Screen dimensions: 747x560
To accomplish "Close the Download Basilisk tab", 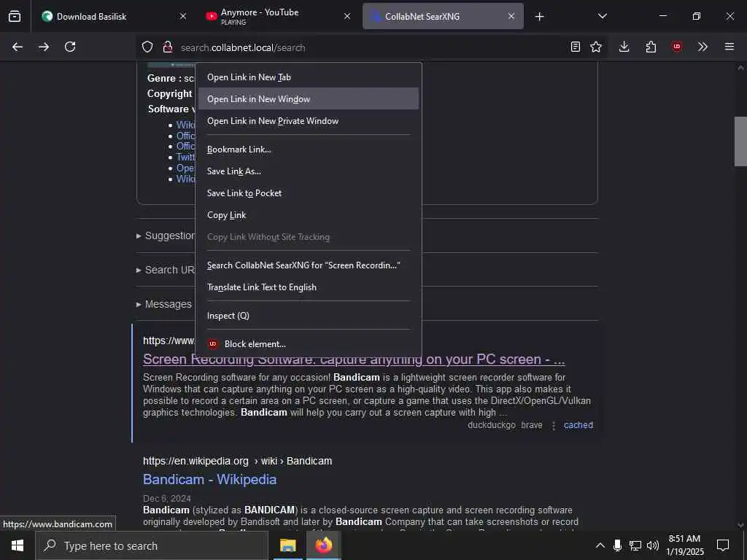I will coord(183,16).
